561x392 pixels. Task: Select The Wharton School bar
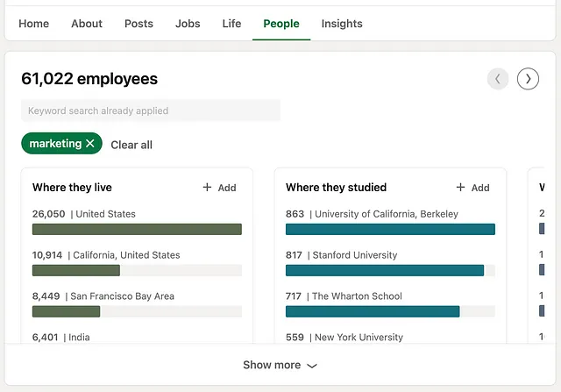[x=390, y=311]
